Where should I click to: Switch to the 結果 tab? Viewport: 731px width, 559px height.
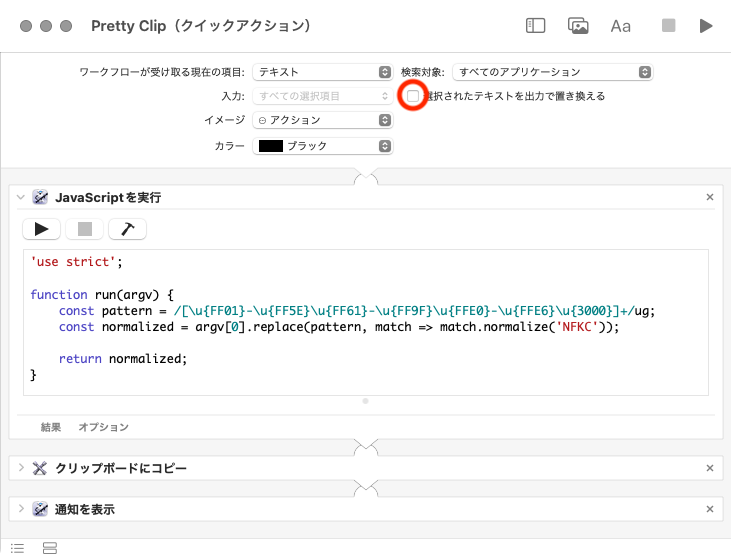(51, 427)
